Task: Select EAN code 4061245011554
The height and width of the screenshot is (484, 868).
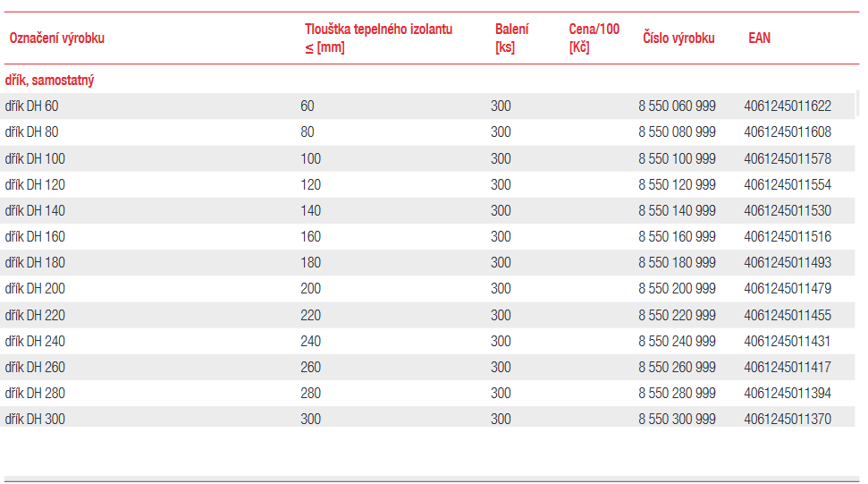Action: pos(788,185)
